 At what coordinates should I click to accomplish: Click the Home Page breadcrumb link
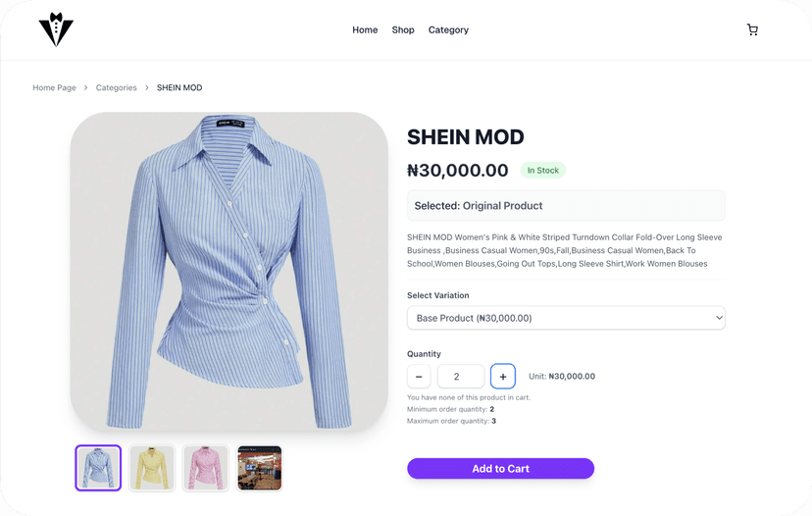click(54, 88)
